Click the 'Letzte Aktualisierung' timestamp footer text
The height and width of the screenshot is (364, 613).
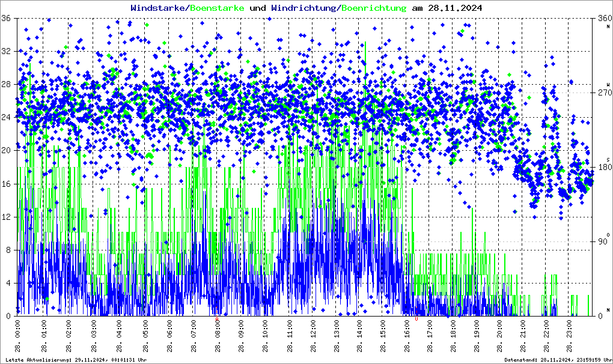(76, 360)
